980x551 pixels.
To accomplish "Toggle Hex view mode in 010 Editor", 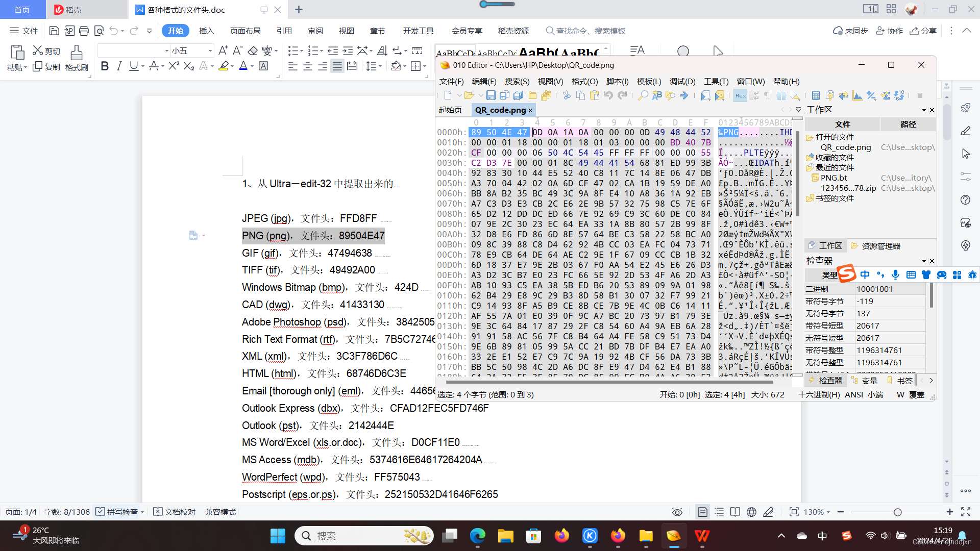I will pyautogui.click(x=740, y=95).
